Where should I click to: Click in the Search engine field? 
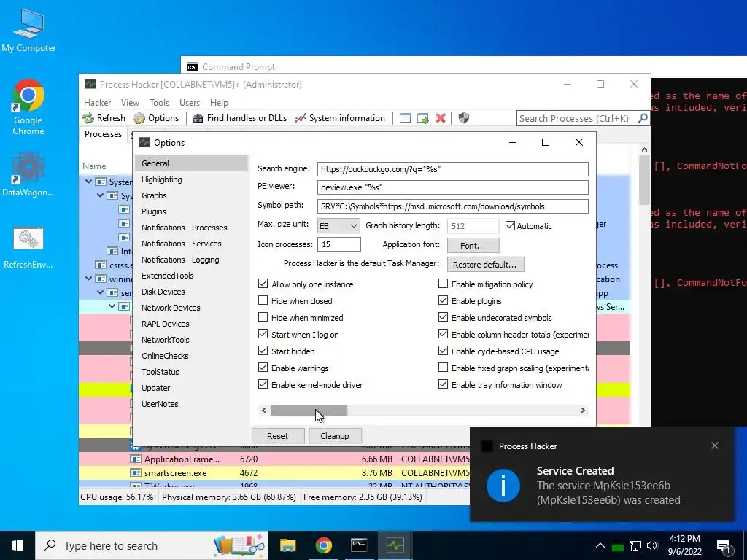point(452,169)
